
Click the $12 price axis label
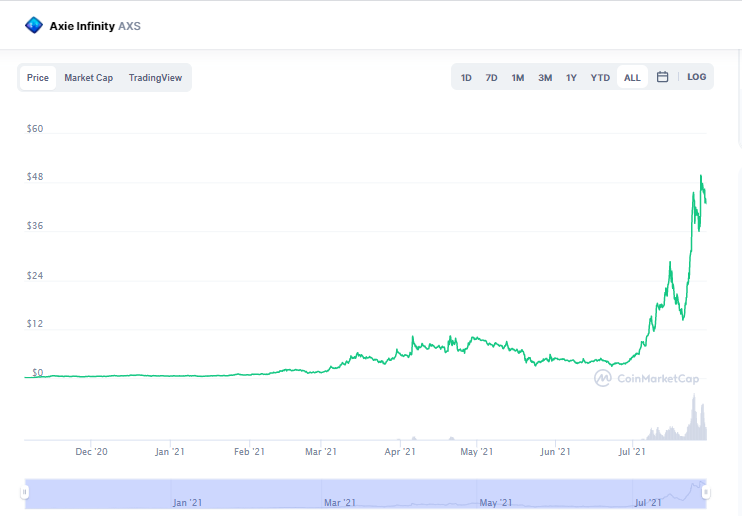coord(35,324)
